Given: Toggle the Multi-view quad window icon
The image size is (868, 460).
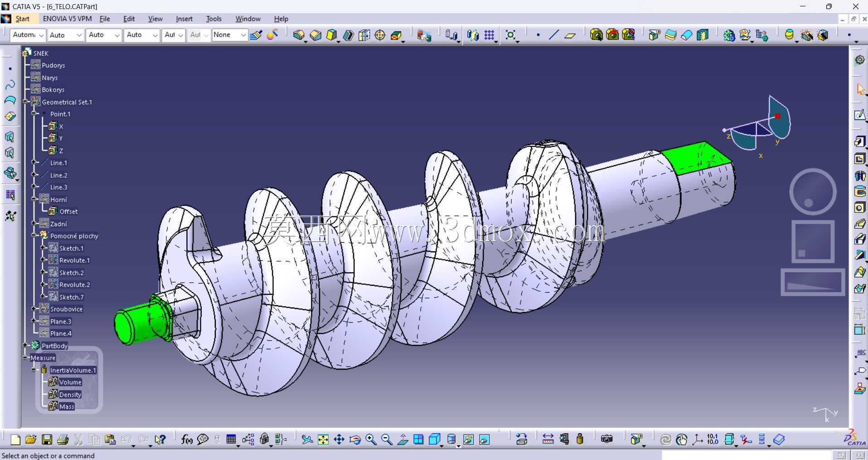Looking at the screenshot, I should tap(418, 439).
